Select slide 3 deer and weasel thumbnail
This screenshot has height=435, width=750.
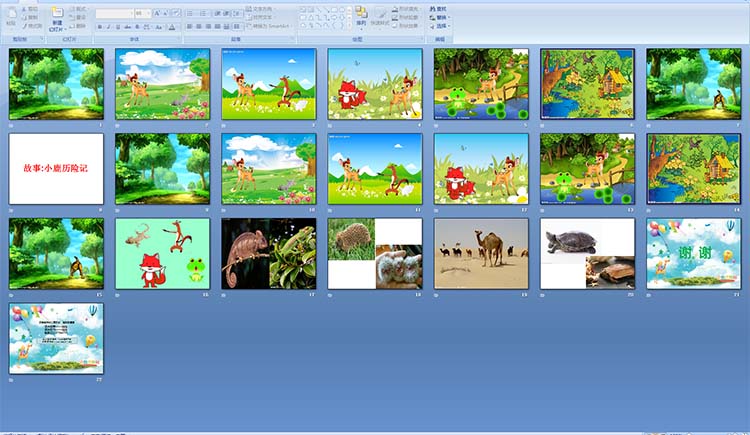[x=269, y=84]
